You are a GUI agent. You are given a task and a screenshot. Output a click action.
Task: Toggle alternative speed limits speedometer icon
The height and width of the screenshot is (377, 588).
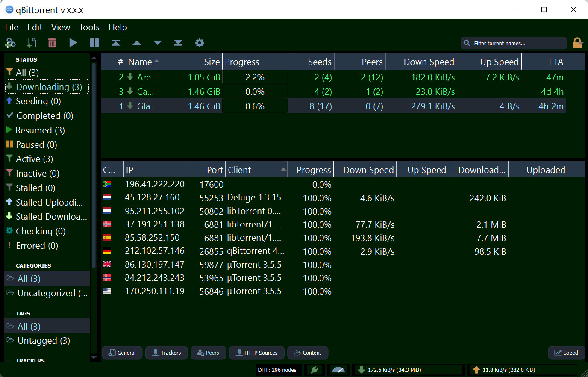[338, 370]
